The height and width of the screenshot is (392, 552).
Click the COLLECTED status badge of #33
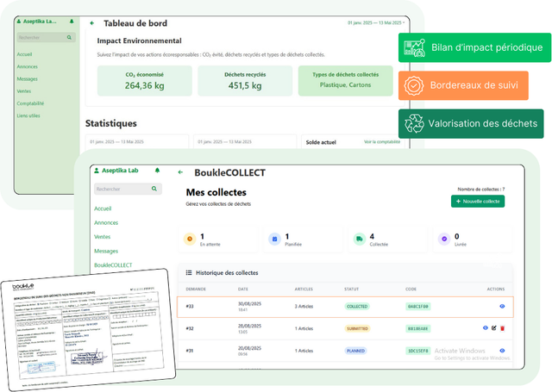pyautogui.click(x=357, y=307)
